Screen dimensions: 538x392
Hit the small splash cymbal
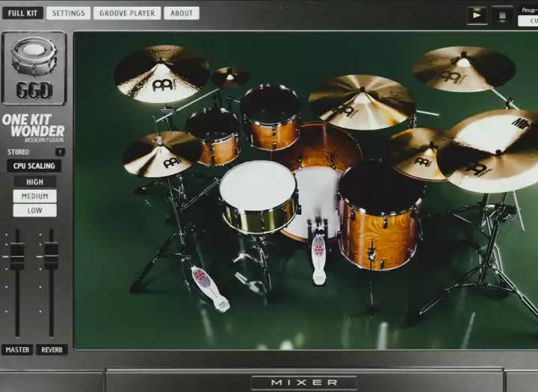[229, 77]
